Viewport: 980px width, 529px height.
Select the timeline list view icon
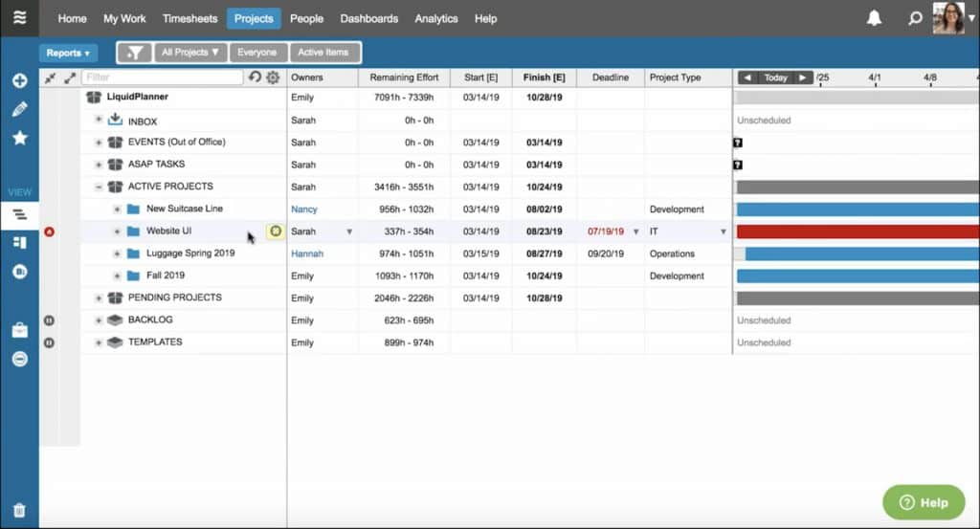pyautogui.click(x=19, y=215)
